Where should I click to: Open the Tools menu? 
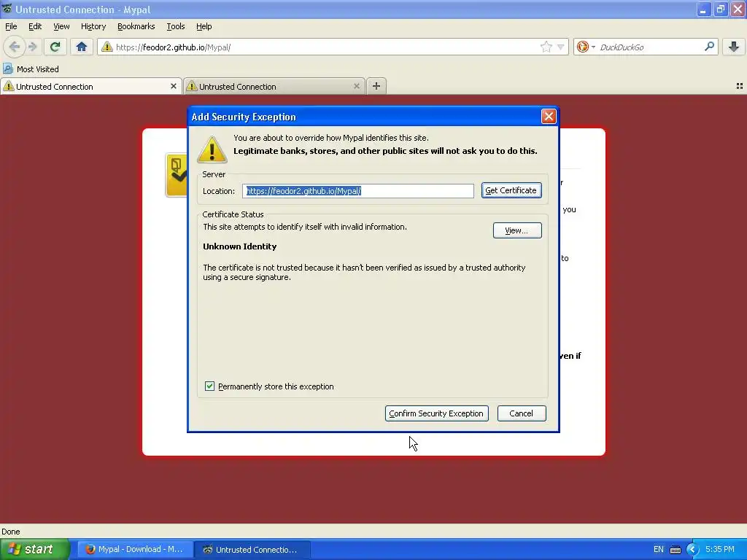coord(175,26)
